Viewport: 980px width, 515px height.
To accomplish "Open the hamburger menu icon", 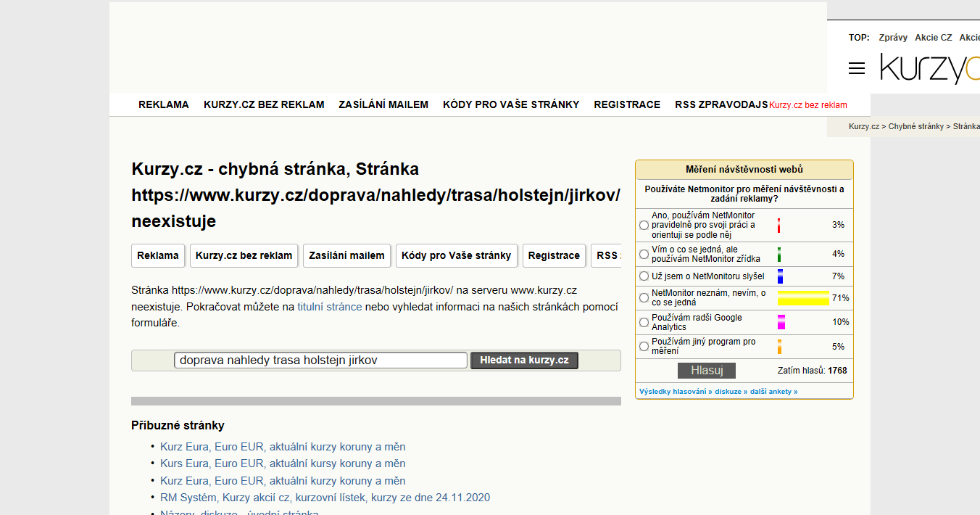I will click(x=857, y=68).
